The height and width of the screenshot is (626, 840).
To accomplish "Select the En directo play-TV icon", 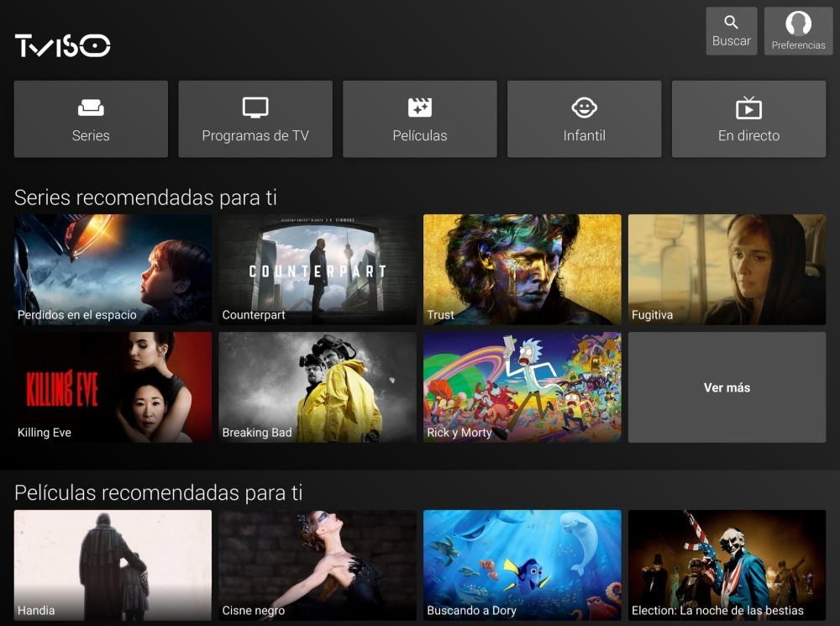I will [748, 108].
